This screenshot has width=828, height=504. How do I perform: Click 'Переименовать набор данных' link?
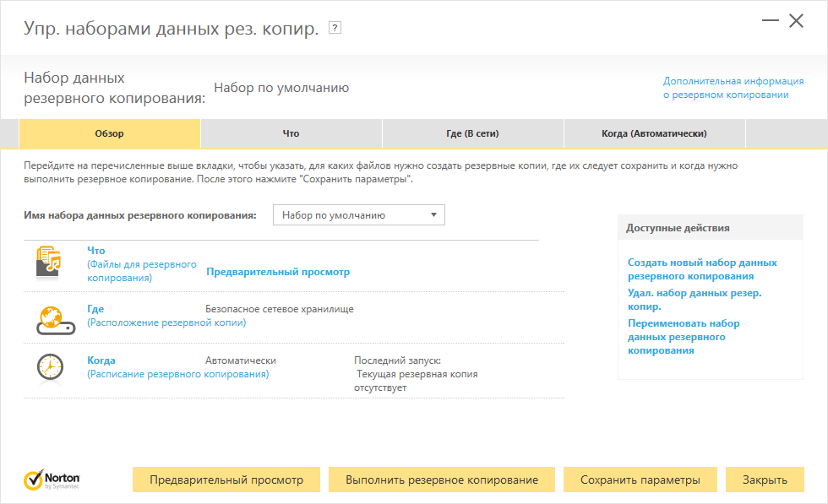coord(683,336)
